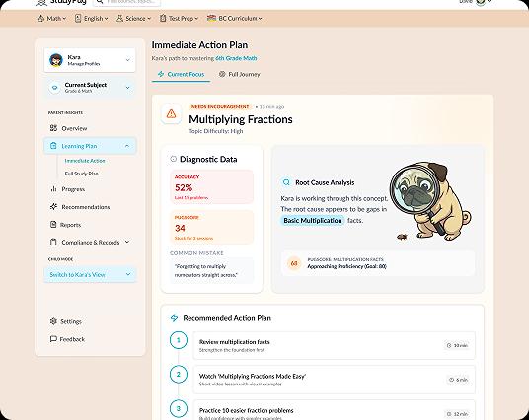Click the 52% accuracy card
Screen dimensions: 529x420
(212, 187)
